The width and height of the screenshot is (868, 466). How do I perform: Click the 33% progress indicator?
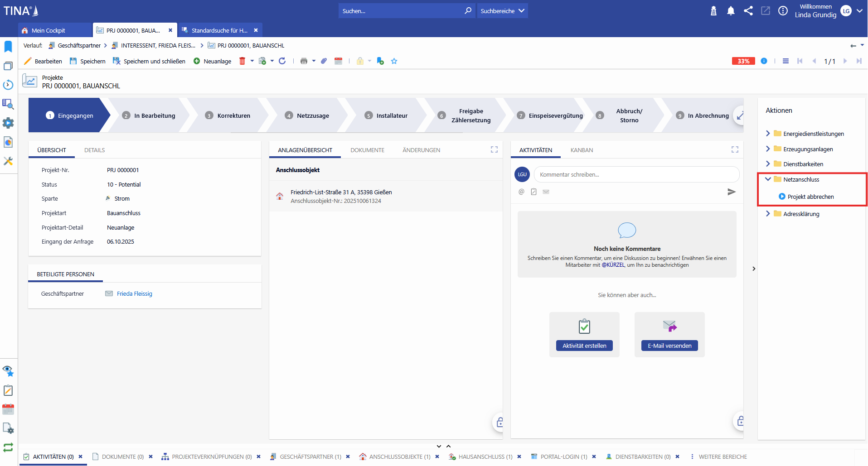coord(743,61)
